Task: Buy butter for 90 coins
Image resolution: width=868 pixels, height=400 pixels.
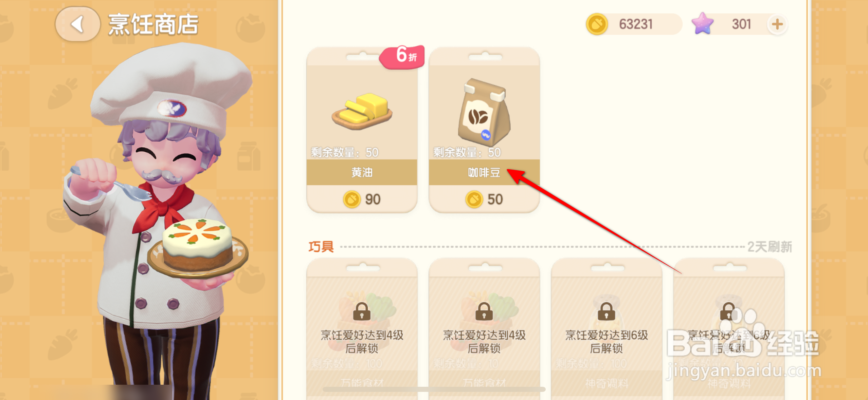Action: click(x=362, y=199)
